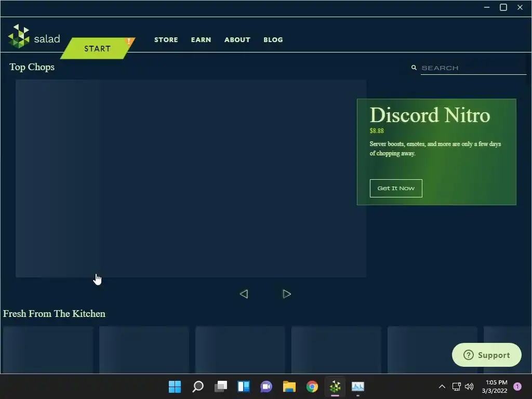Open the Support chat button
Image resolution: width=532 pixels, height=399 pixels.
click(x=486, y=355)
